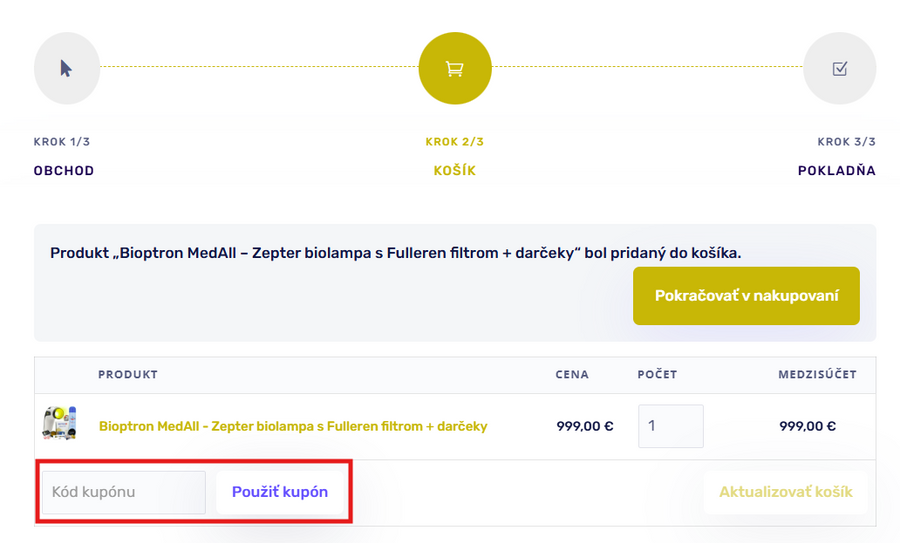
Task: Click the POČET column header
Action: [657, 375]
